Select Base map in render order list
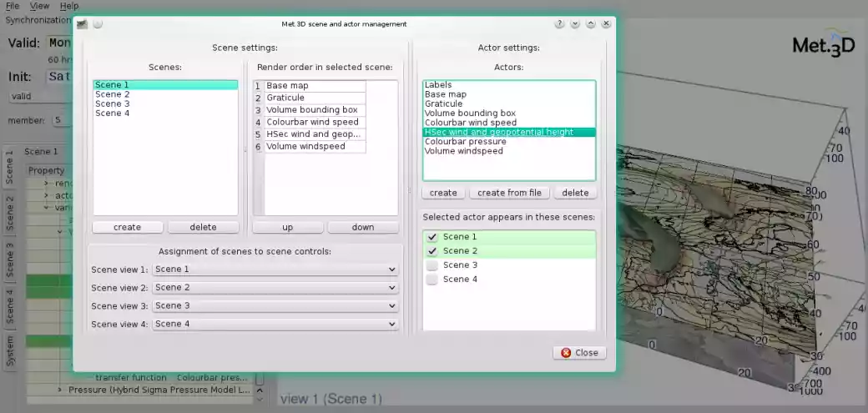 click(315, 86)
